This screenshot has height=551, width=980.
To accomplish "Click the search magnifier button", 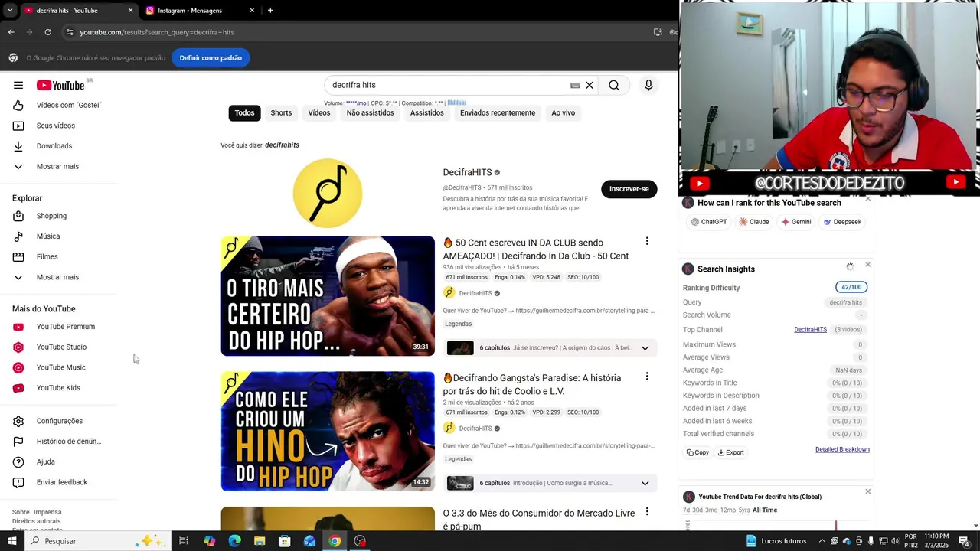I will [x=614, y=85].
